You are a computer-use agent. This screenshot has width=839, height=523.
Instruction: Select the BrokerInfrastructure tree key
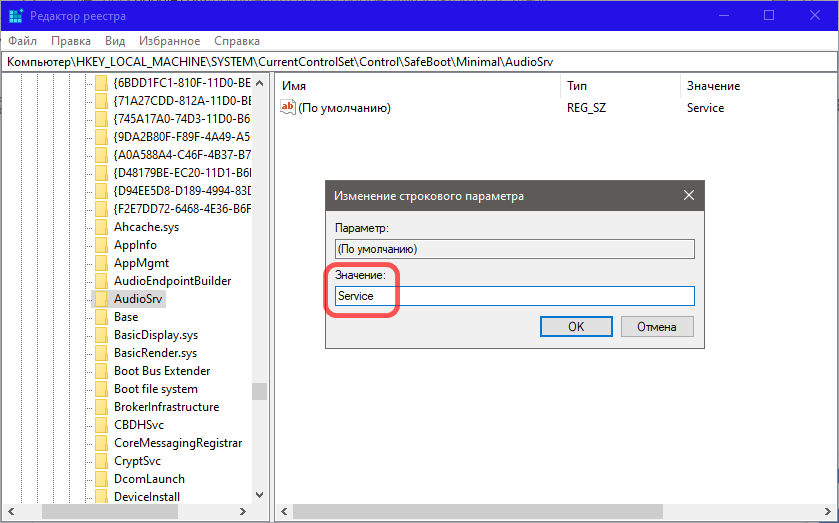pos(166,407)
